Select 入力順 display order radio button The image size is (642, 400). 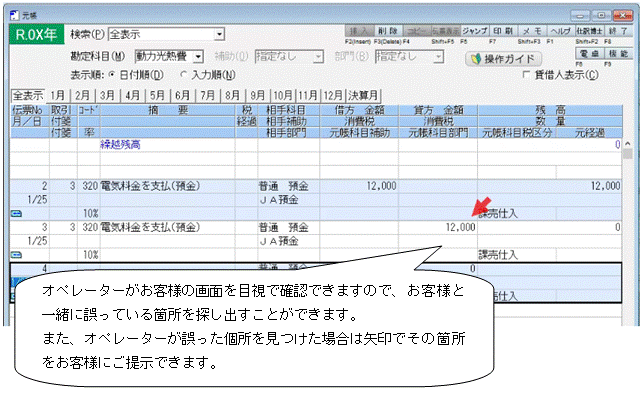coord(183,75)
